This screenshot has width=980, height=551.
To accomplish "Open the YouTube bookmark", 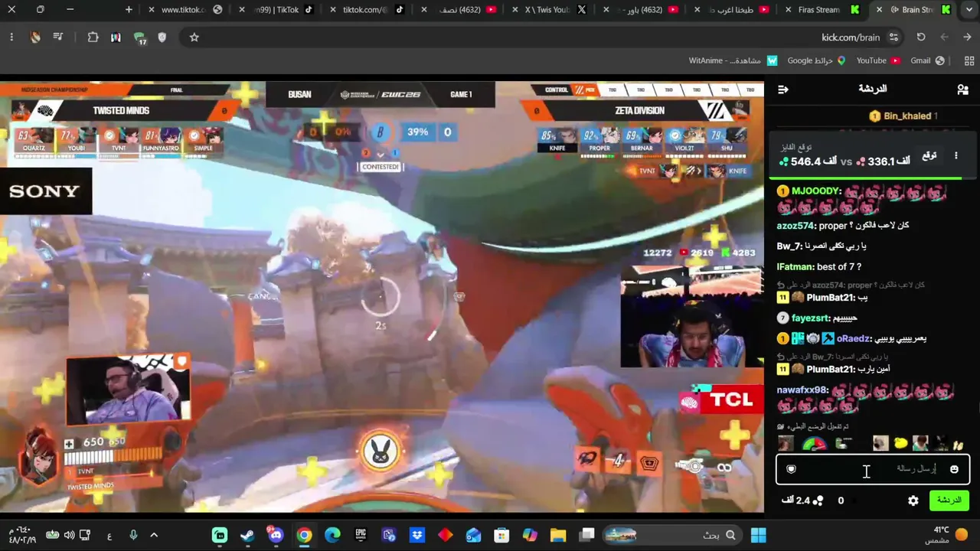I will [878, 61].
